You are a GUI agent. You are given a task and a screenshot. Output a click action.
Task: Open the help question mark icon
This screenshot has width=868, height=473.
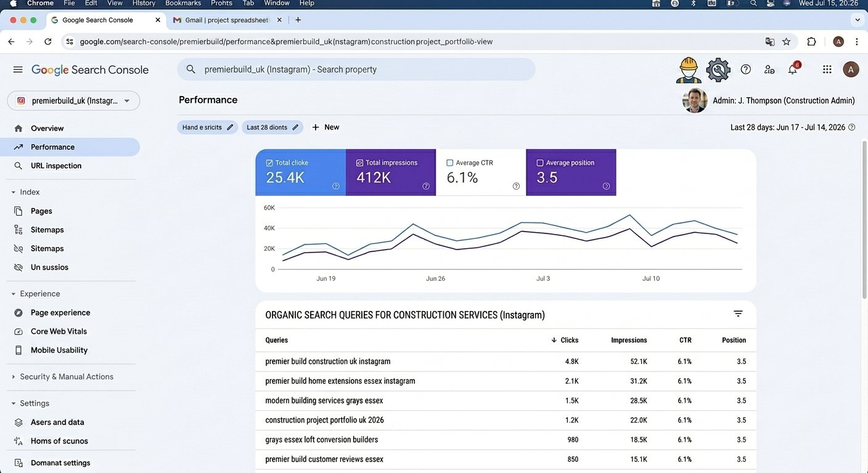746,70
